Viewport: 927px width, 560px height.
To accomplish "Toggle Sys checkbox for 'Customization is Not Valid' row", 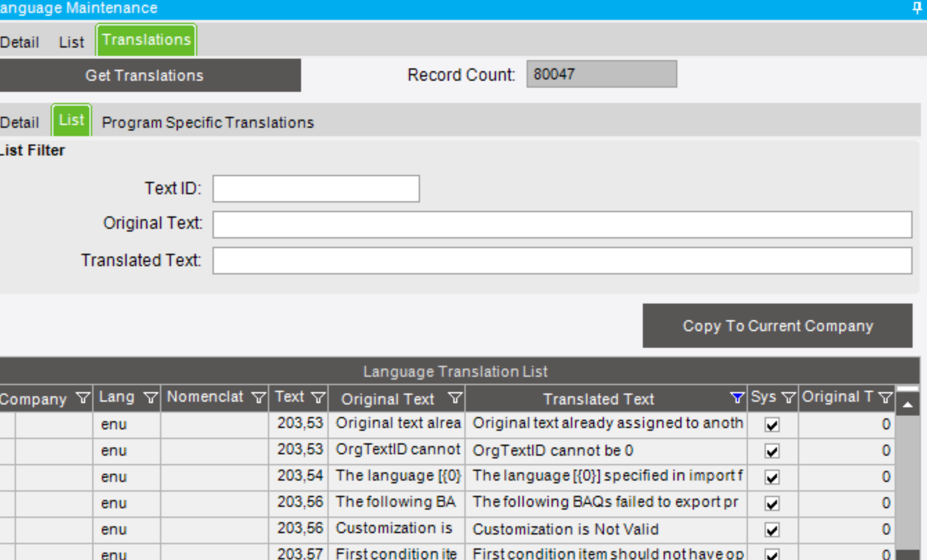I will point(772,530).
